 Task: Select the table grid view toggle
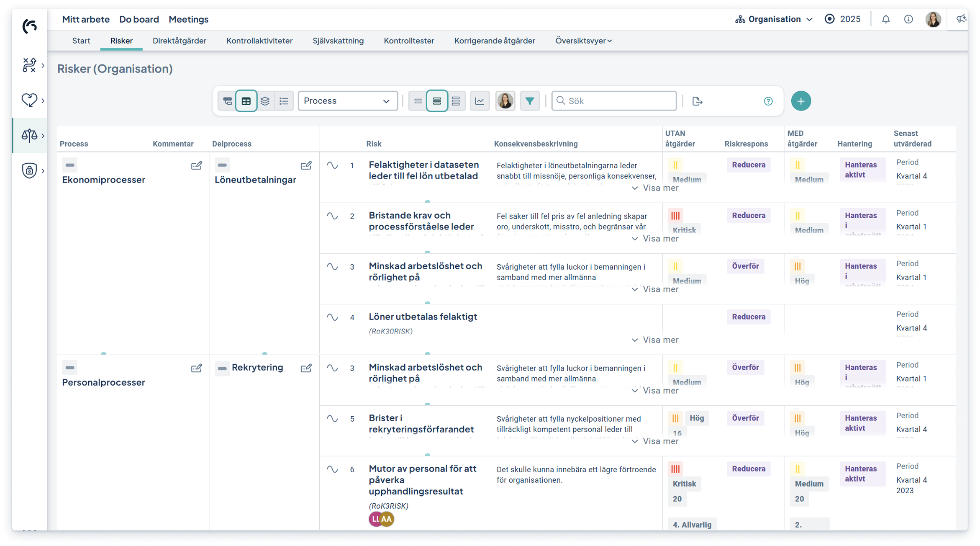(x=246, y=101)
